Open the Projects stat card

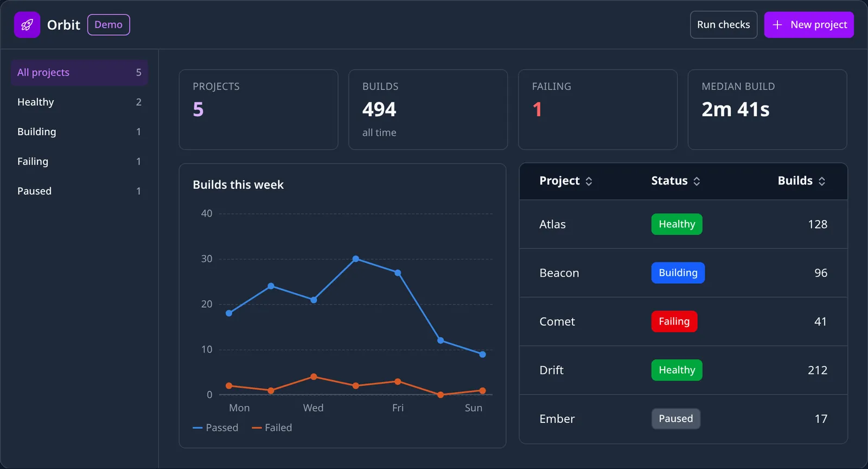[x=258, y=110]
